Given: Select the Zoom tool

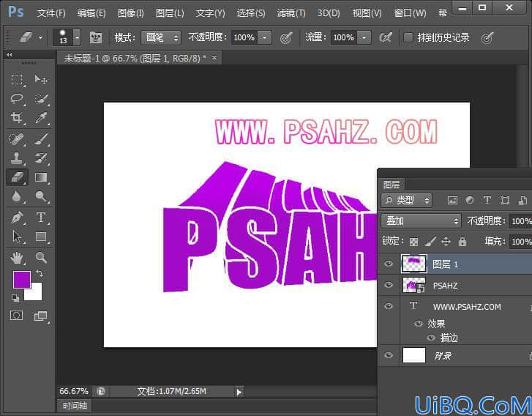Looking at the screenshot, I should coord(41,258).
